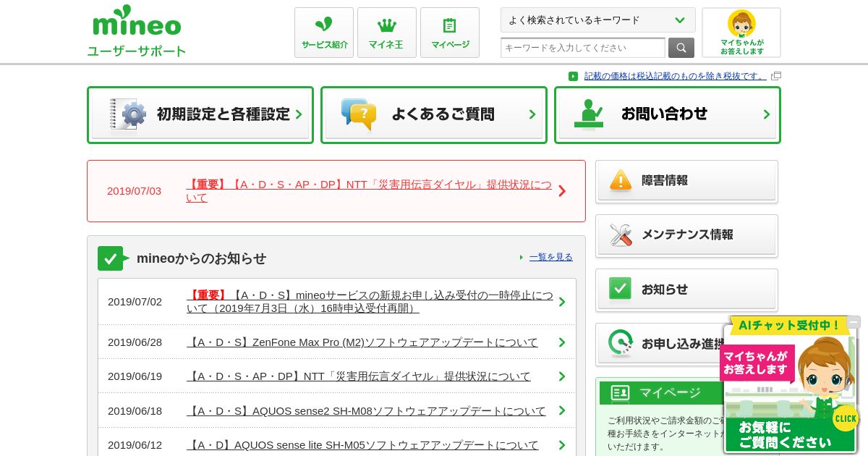
Task: Click warning triangle icon in 障害情報
Action: (x=621, y=180)
